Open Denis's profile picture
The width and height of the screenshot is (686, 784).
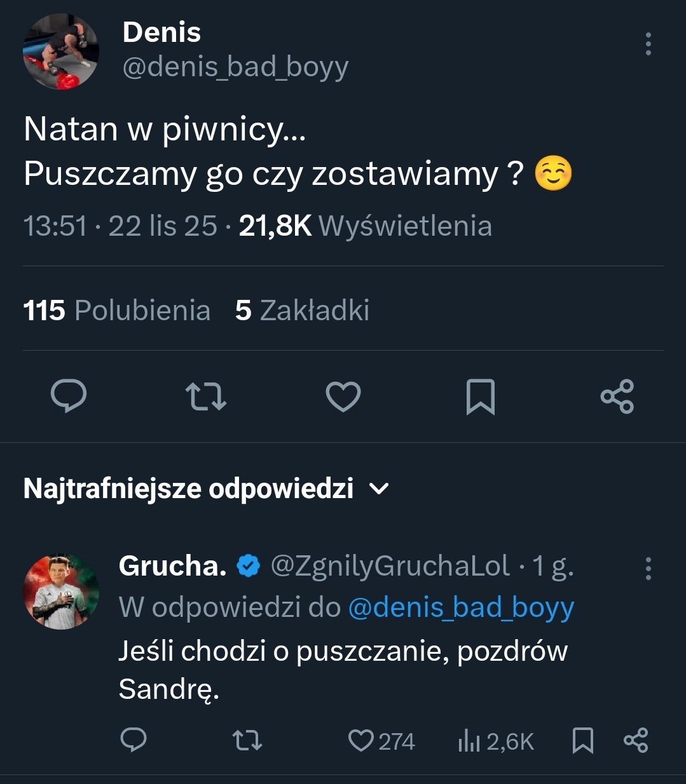click(61, 51)
